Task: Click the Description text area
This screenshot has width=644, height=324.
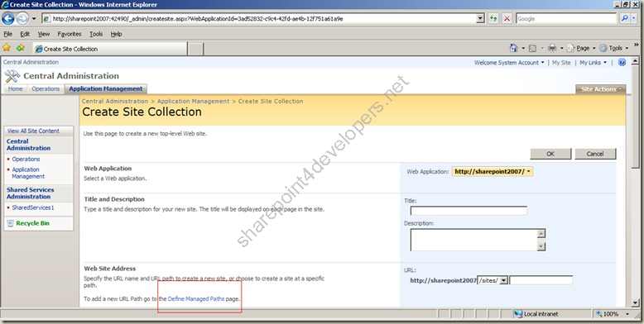Action: tap(473, 240)
